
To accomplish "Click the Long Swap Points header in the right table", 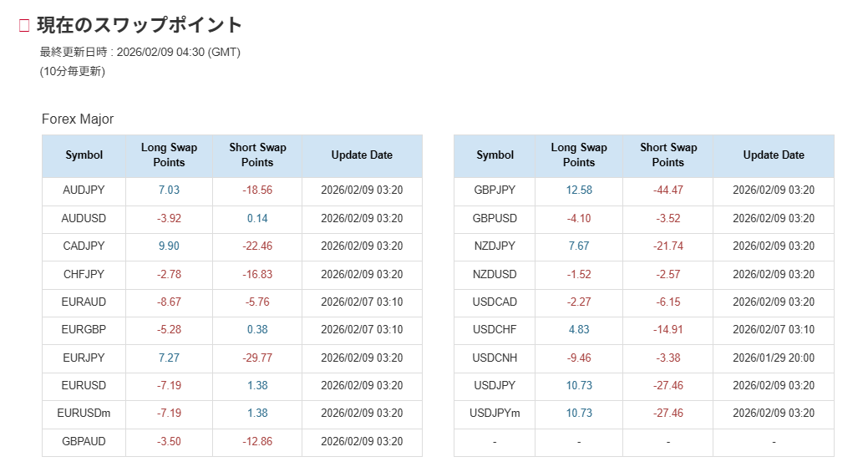I will pyautogui.click(x=578, y=155).
